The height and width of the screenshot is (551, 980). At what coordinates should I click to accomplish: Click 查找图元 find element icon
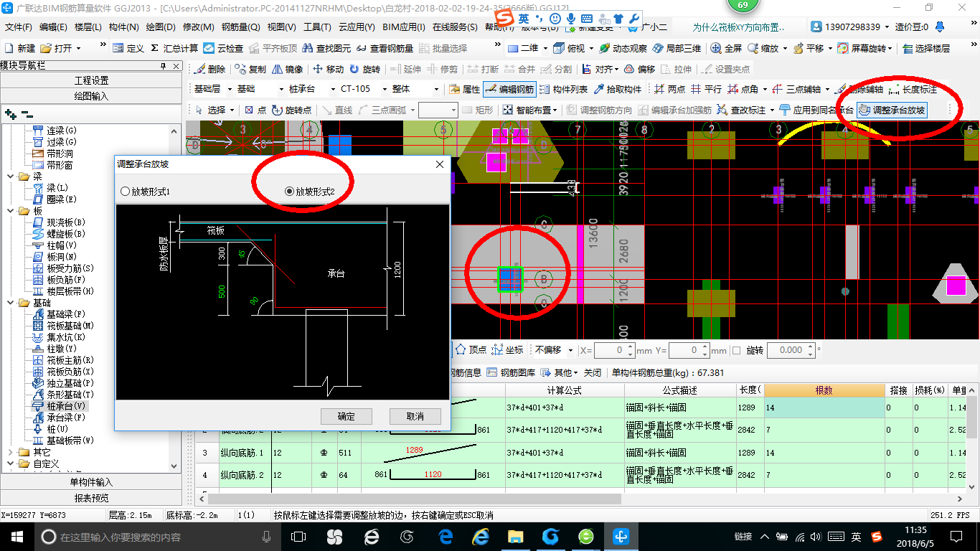(x=327, y=48)
